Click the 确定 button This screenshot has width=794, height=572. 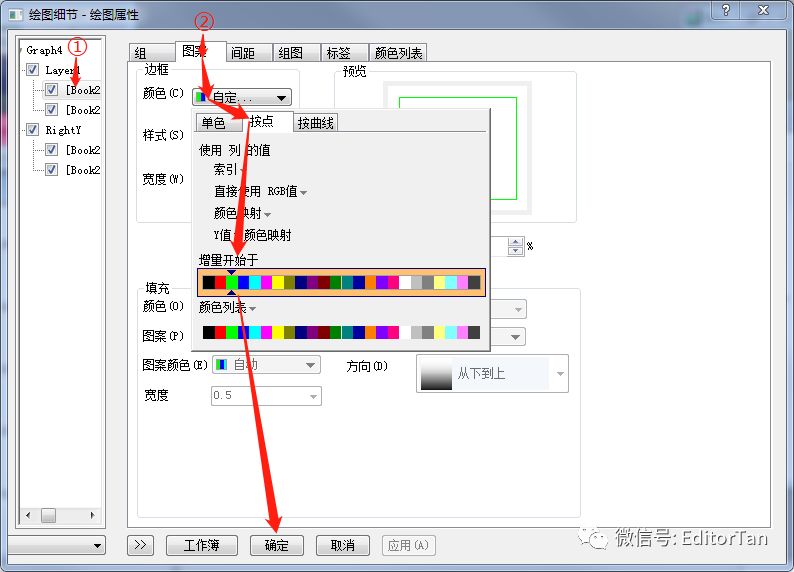point(276,545)
